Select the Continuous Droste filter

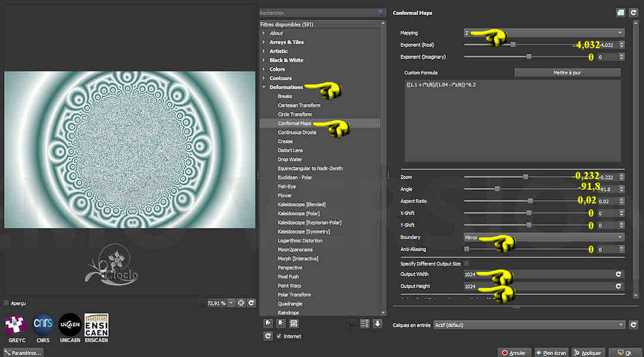point(297,132)
